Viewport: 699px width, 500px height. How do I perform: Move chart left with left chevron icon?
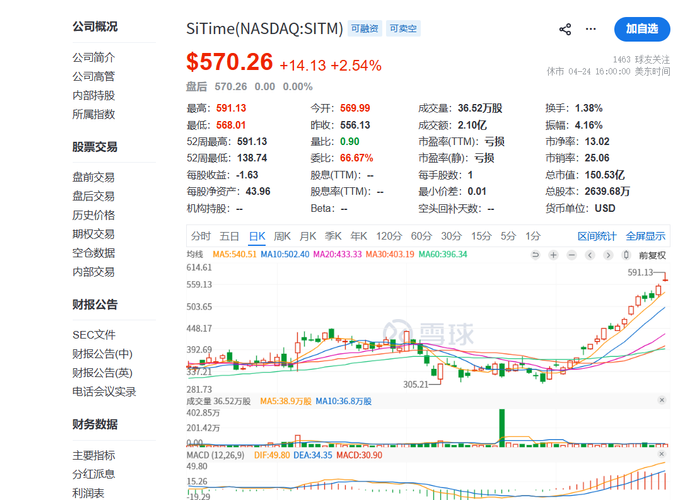pos(590,255)
